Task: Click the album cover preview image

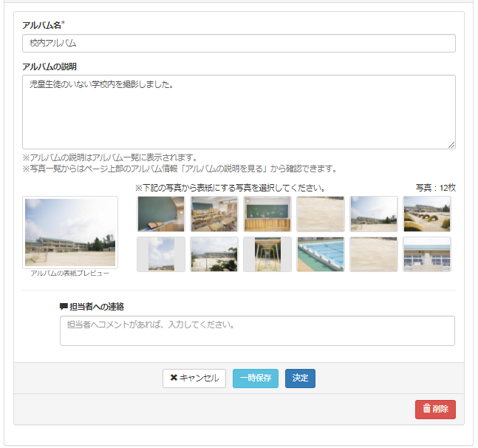Action: 70,232
